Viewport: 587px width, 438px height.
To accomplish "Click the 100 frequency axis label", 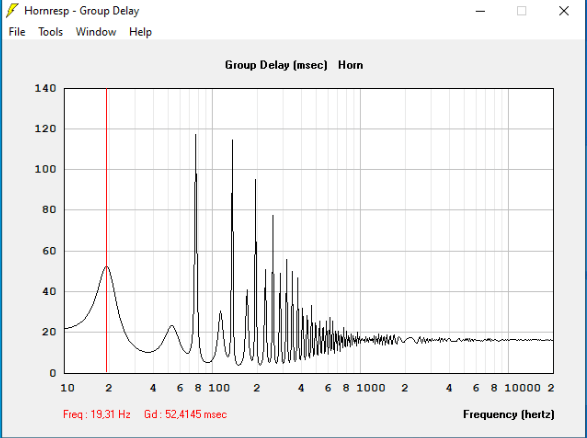I will [x=219, y=388].
